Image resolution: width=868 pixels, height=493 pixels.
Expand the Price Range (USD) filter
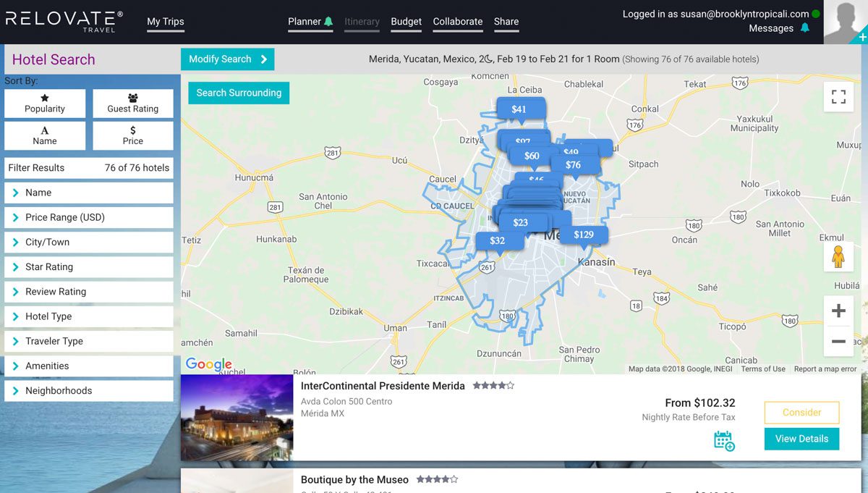click(89, 217)
